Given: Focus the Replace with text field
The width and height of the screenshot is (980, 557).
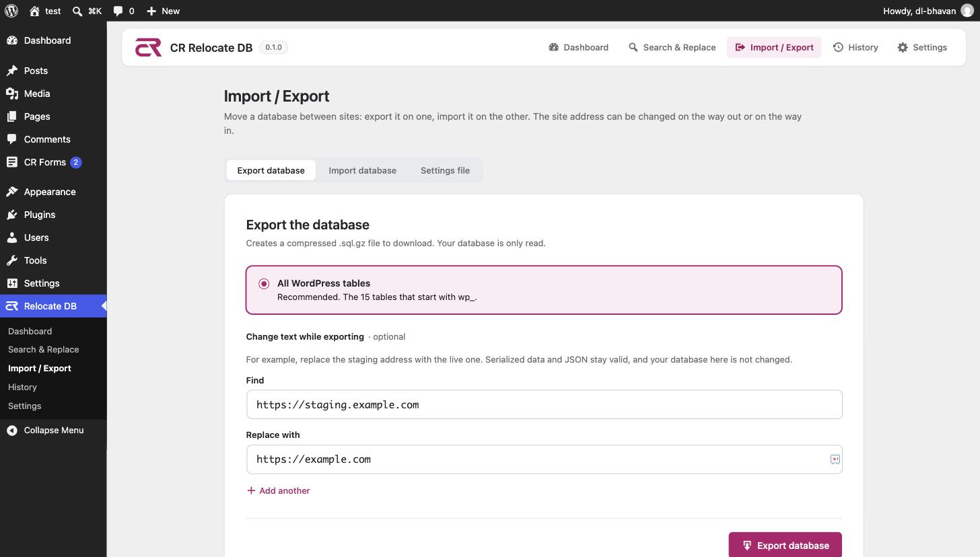Looking at the screenshot, I should click(544, 459).
